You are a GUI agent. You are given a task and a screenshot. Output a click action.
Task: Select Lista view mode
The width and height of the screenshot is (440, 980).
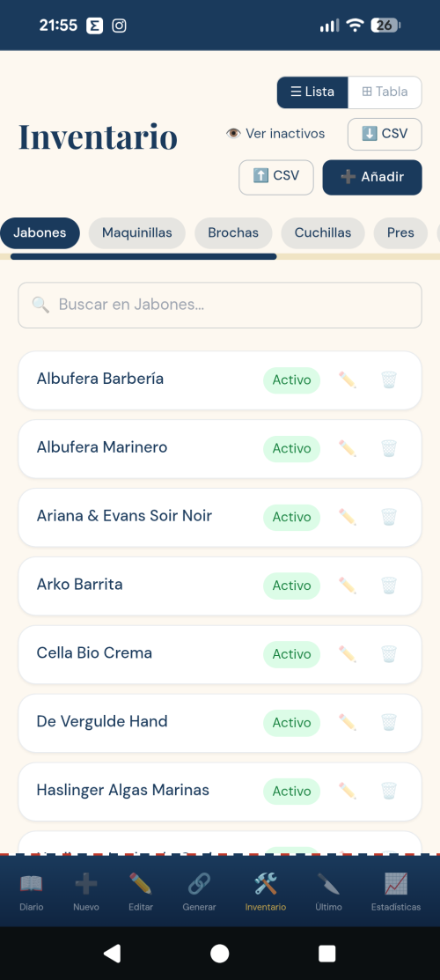tap(312, 92)
